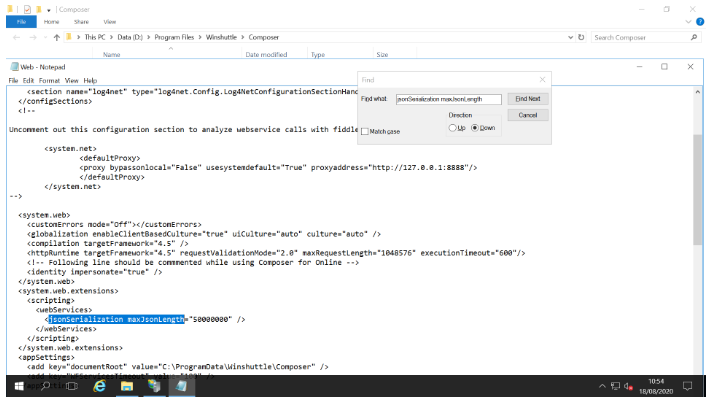Click the Find what text field

pos(448,99)
